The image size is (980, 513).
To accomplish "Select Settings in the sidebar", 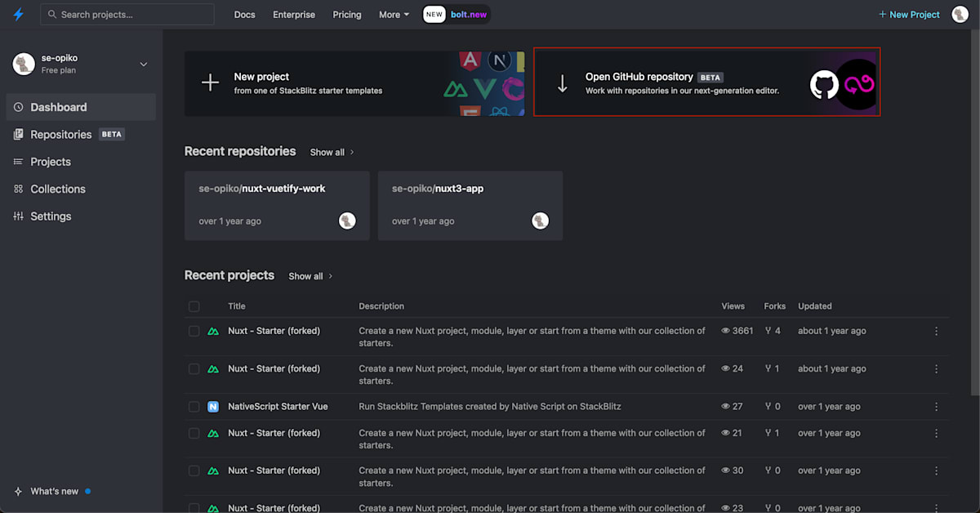I will (x=81, y=216).
